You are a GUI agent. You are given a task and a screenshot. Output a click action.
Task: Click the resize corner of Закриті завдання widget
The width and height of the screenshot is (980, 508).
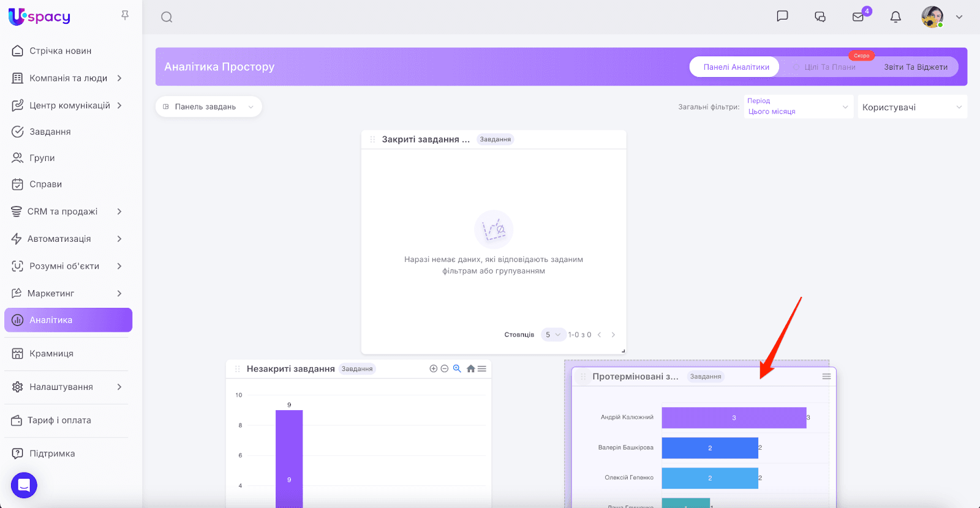tap(623, 351)
